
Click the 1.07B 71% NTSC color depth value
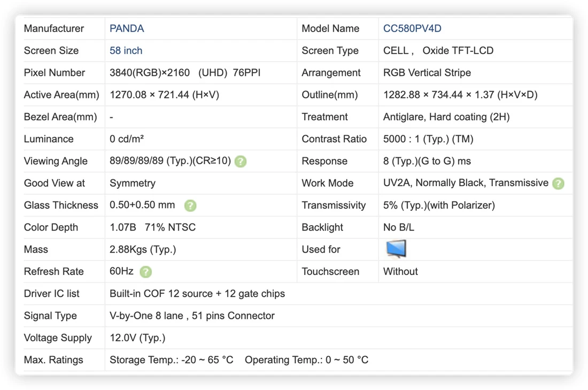pyautogui.click(x=153, y=227)
